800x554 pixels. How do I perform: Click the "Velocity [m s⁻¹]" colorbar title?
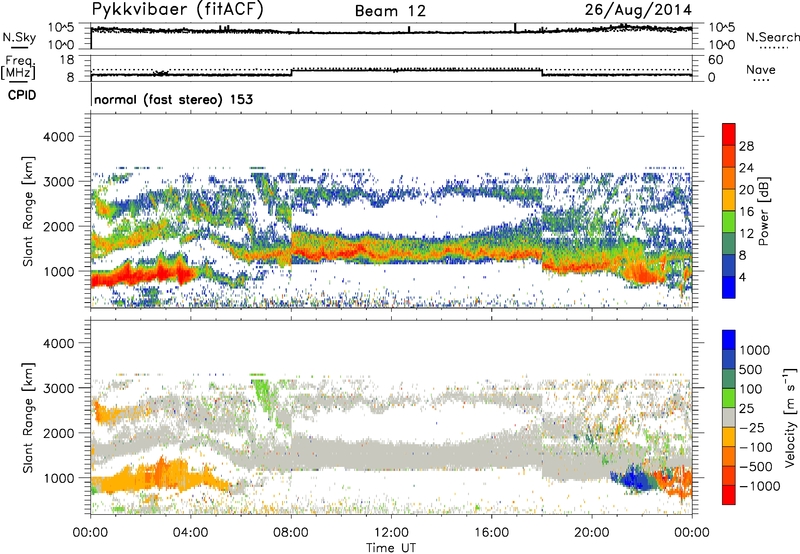pos(790,417)
